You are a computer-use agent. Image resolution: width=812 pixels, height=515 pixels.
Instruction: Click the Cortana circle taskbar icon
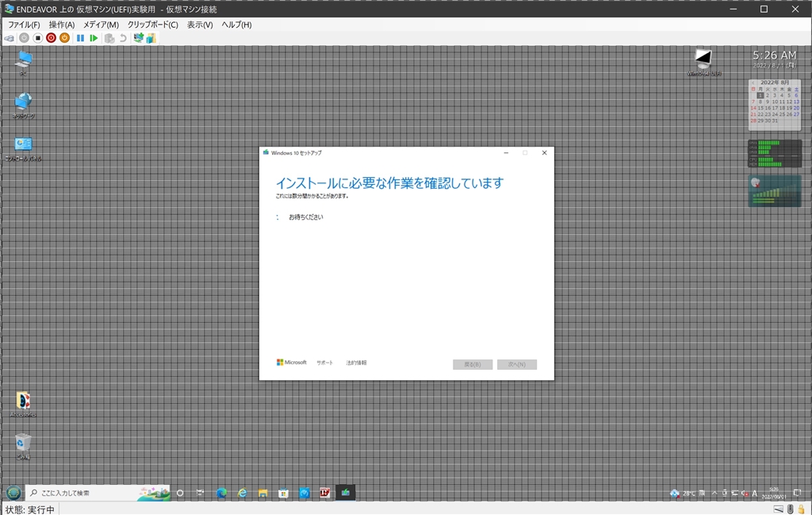tap(180, 493)
